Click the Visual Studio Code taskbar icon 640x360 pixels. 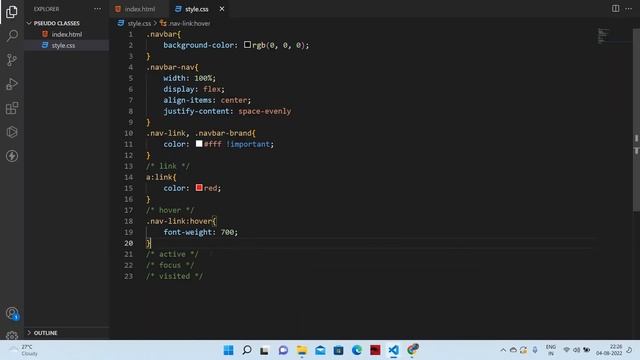[393, 350]
